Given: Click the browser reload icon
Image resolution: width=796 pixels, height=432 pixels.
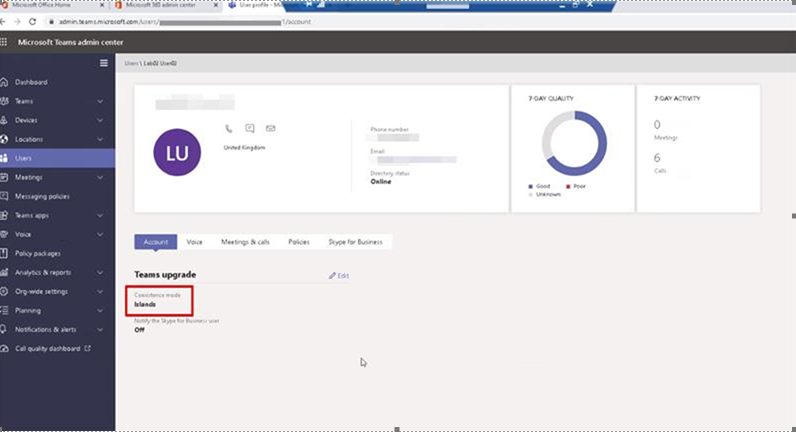Looking at the screenshot, I should click(32, 22).
